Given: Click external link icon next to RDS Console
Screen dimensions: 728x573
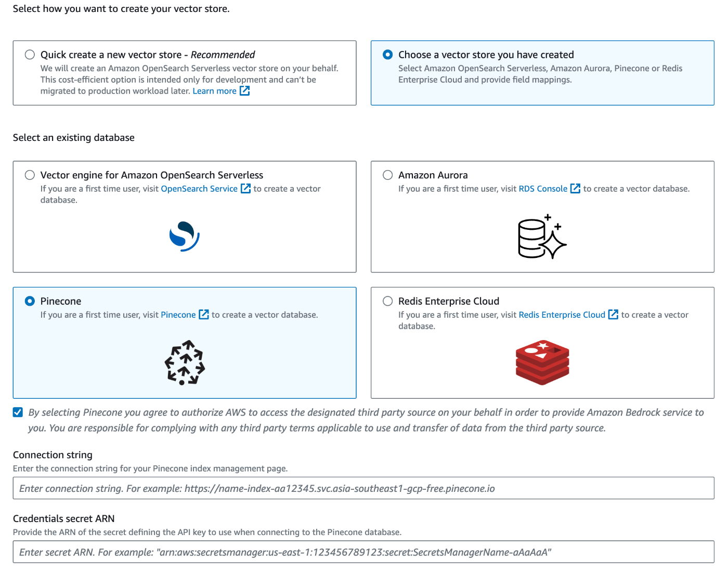Looking at the screenshot, I should tap(575, 189).
